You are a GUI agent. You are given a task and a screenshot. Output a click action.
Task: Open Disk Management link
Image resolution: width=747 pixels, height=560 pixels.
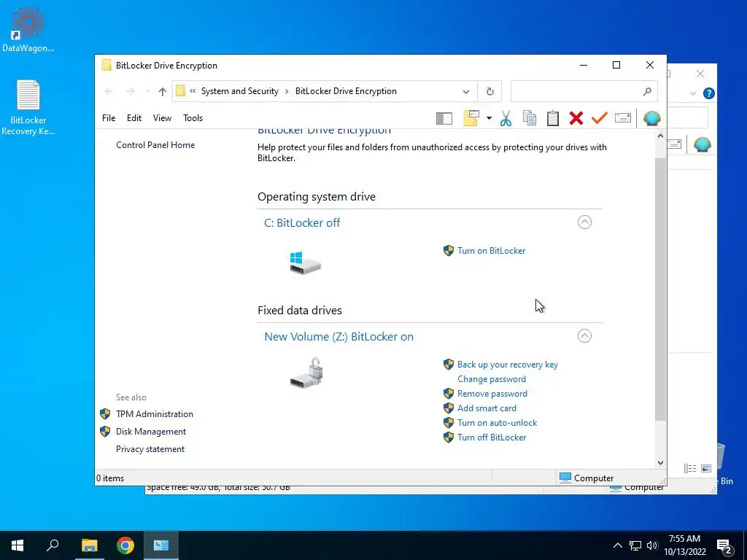tap(151, 432)
